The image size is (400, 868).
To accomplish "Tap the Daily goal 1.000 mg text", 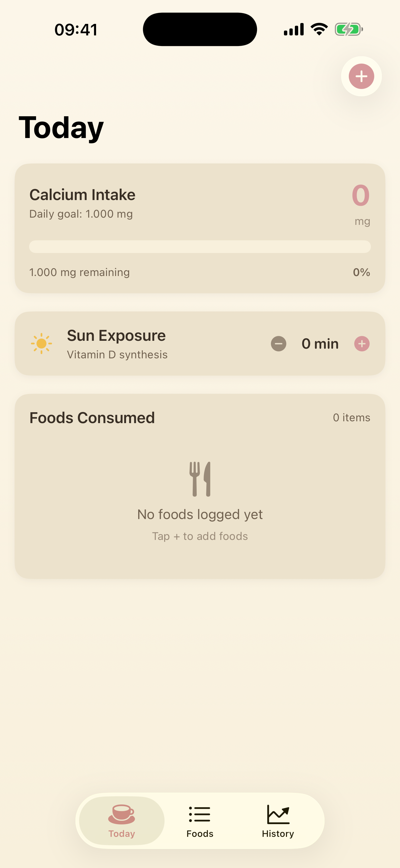I will [x=81, y=214].
